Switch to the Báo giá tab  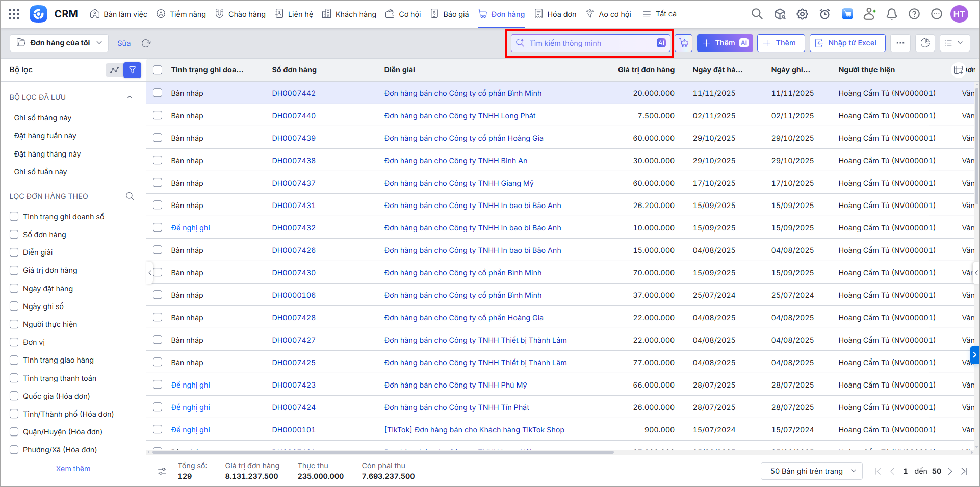pyautogui.click(x=450, y=14)
